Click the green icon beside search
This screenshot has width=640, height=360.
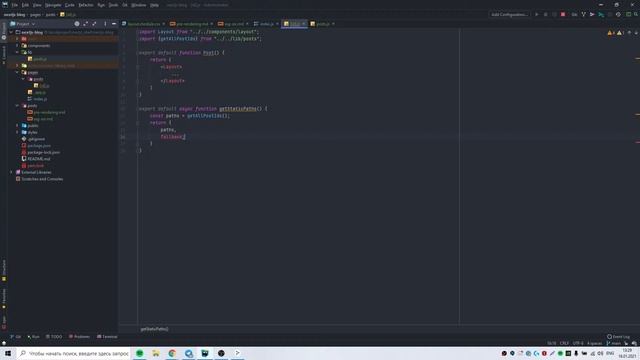pyautogui.click(x=629, y=14)
